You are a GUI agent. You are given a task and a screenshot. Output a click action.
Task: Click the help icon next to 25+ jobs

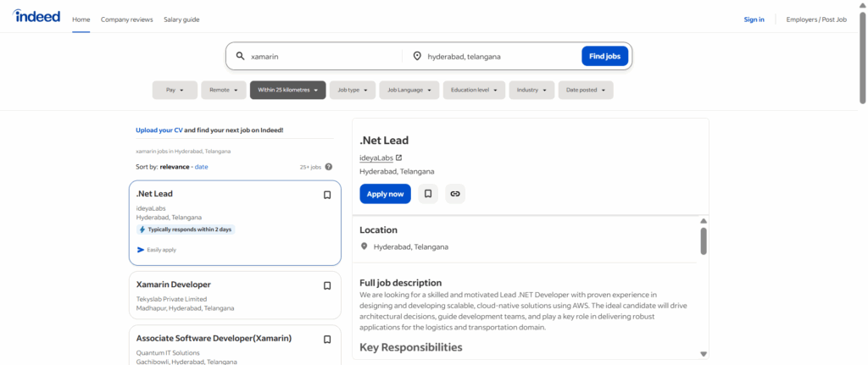329,167
